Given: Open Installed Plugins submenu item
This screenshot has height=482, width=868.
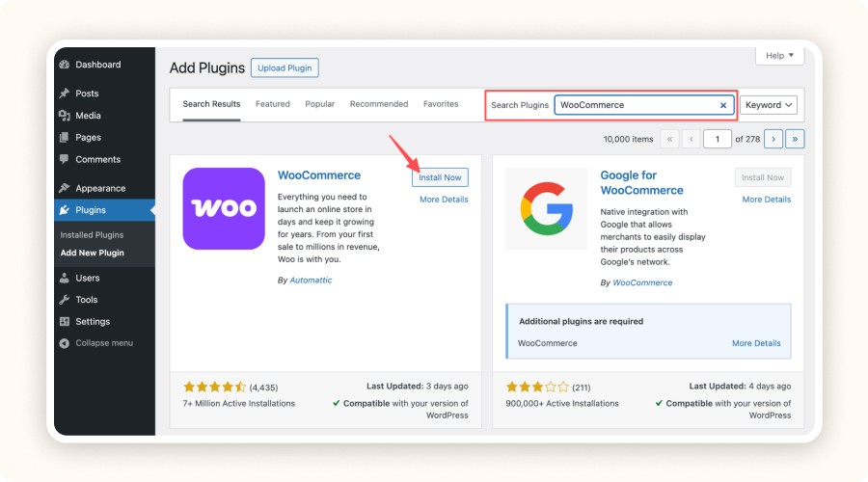Looking at the screenshot, I should click(x=92, y=234).
